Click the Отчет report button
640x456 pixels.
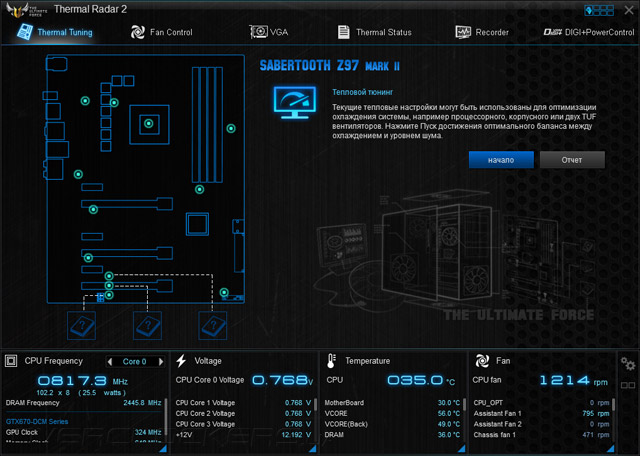click(x=572, y=160)
